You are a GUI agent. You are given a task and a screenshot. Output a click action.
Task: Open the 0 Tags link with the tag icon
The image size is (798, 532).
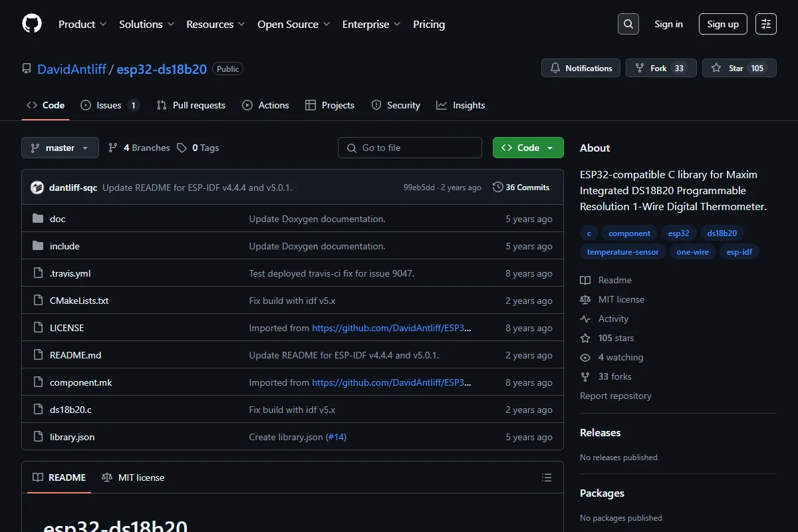198,148
